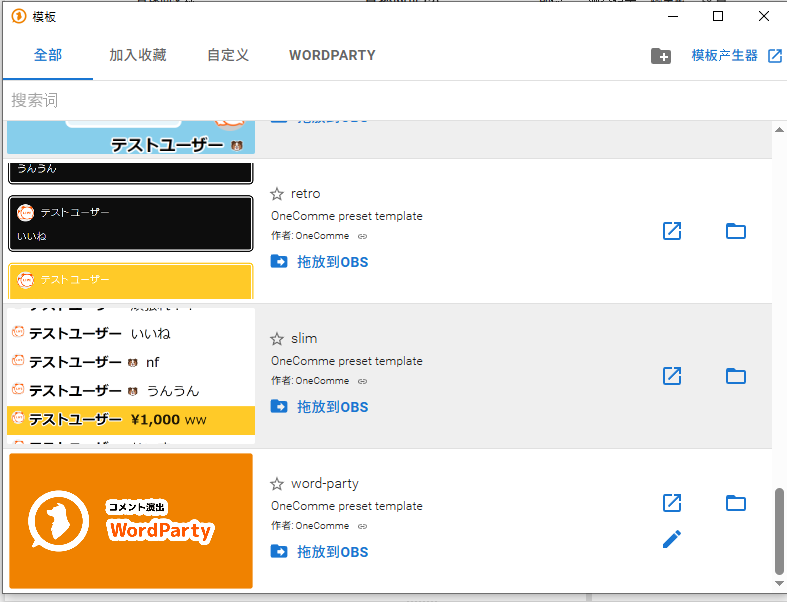Image resolution: width=787 pixels, height=602 pixels.
Task: Open retro template in new window
Action: [x=672, y=231]
